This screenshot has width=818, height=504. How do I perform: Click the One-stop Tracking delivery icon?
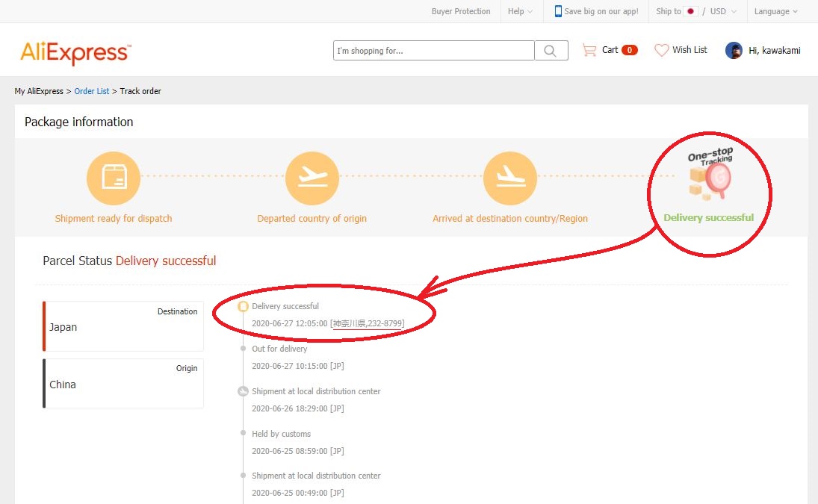(x=709, y=175)
